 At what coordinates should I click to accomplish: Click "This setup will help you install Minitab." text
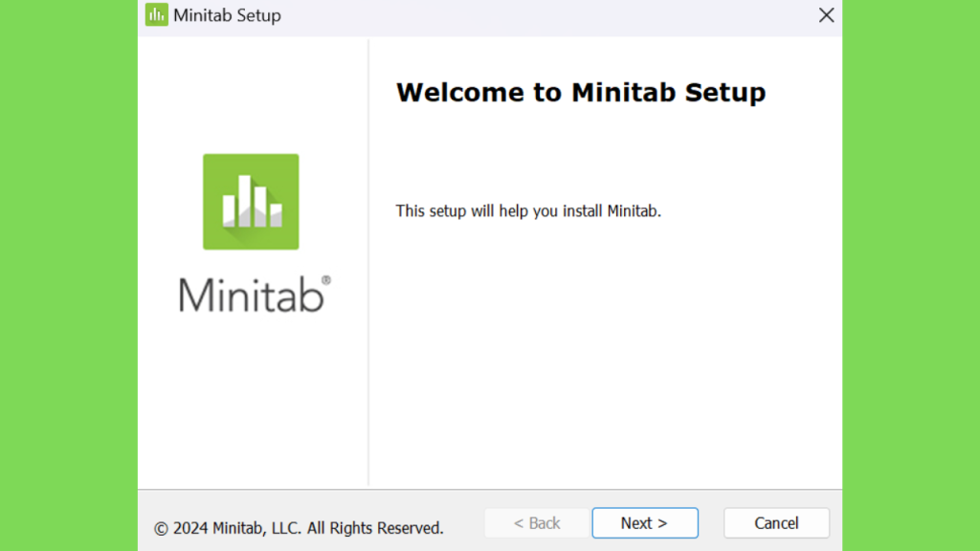tap(528, 211)
